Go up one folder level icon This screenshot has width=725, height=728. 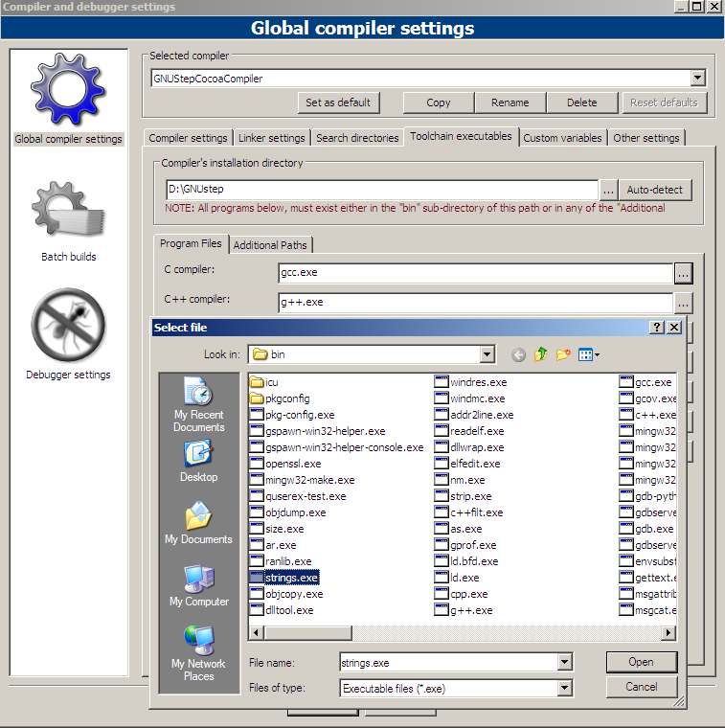(541, 355)
